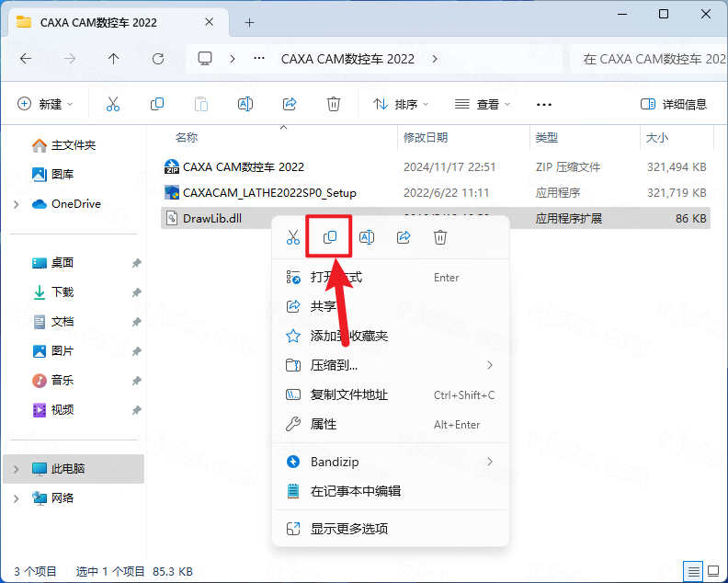Switch to large icons view in status bar
The height and width of the screenshot is (583, 728).
click(713, 571)
